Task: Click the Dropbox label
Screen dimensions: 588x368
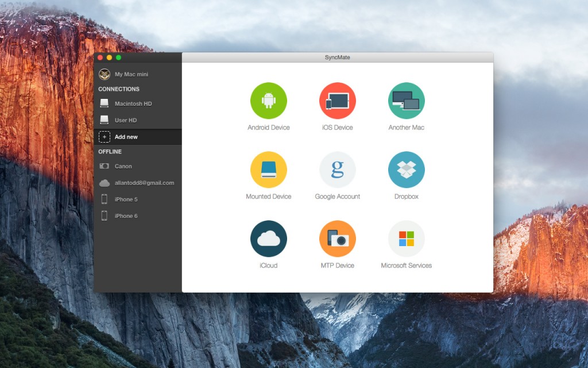Action: [x=407, y=197]
